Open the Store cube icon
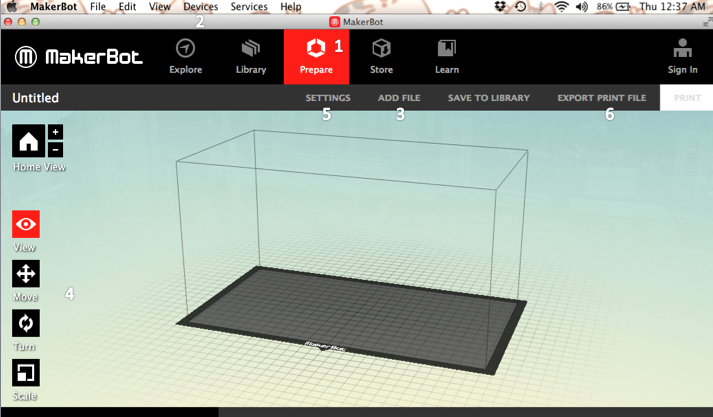The image size is (713, 417). tap(381, 49)
